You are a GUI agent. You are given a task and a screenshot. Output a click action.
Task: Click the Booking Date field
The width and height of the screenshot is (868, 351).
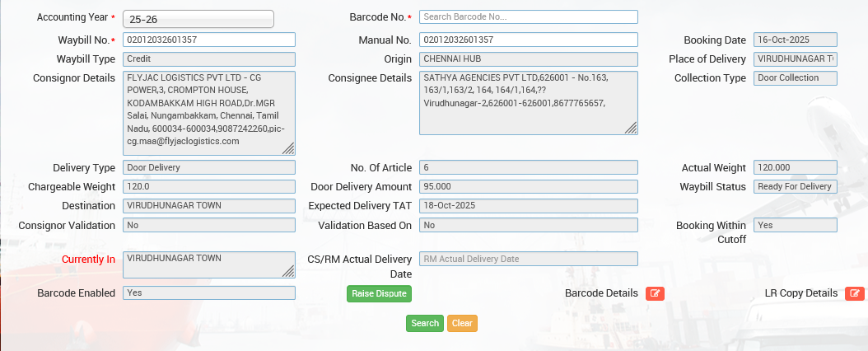(x=795, y=40)
